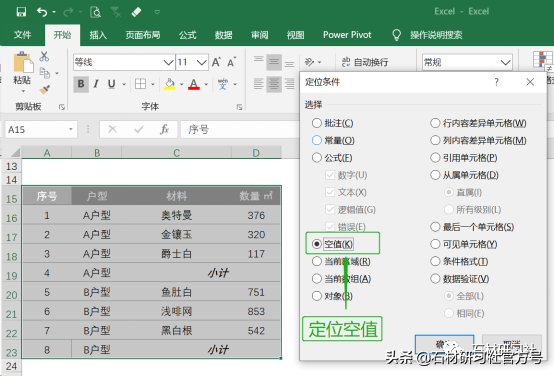Click the Paste clipboard icon
The height and width of the screenshot is (376, 554).
pos(23,63)
